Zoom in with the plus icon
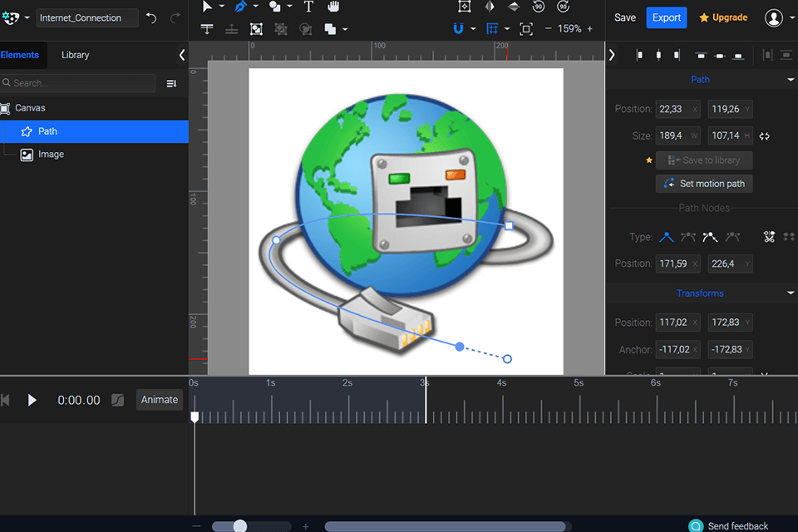Screen dimensions: 798x532 pyautogui.click(x=590, y=29)
